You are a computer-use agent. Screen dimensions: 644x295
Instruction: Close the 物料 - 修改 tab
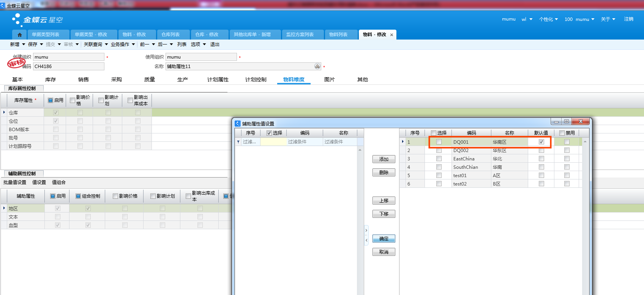(x=391, y=35)
